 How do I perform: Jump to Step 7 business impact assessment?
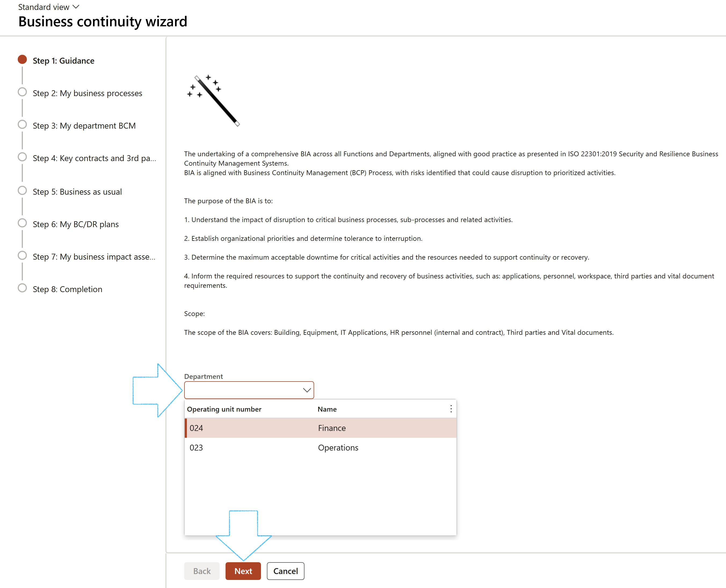(94, 257)
